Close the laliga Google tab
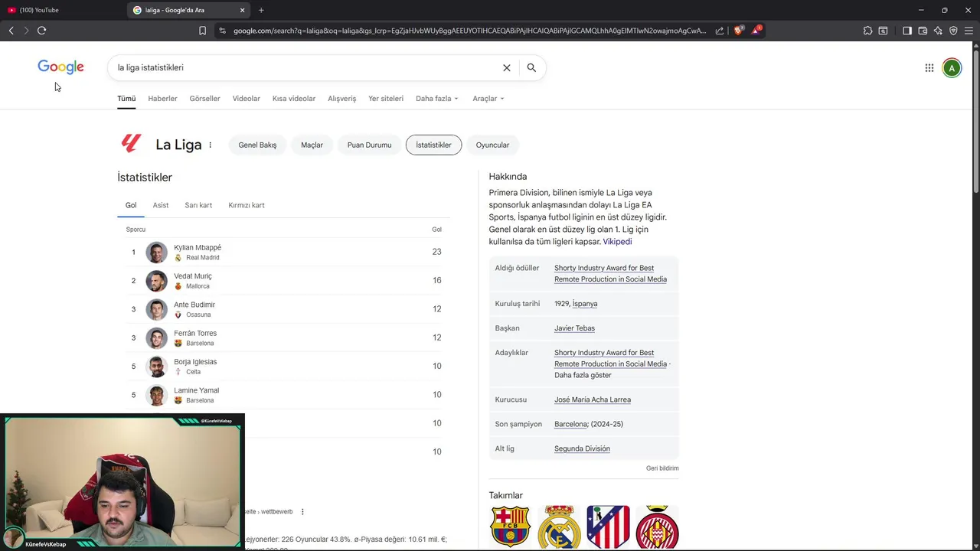The image size is (980, 551). [x=242, y=10]
